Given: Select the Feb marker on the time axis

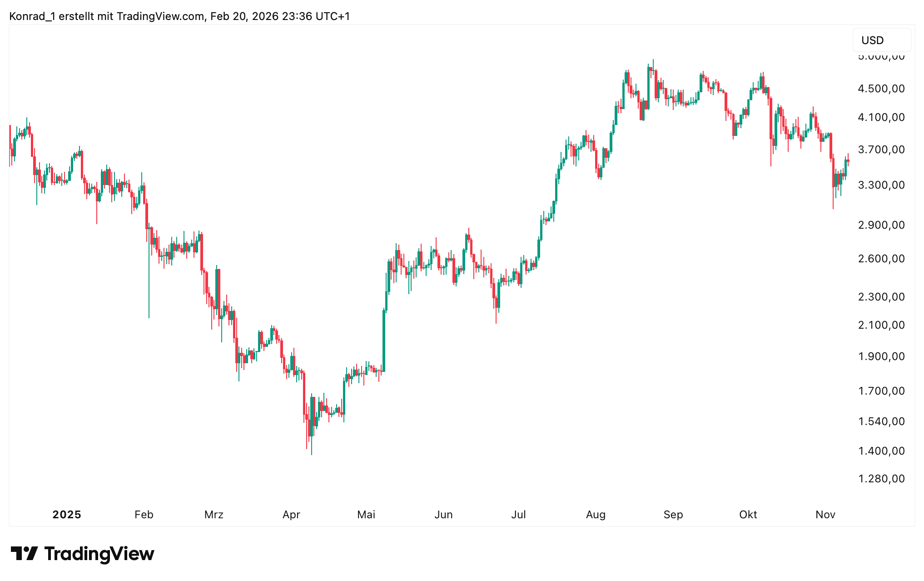Looking at the screenshot, I should 144,515.
